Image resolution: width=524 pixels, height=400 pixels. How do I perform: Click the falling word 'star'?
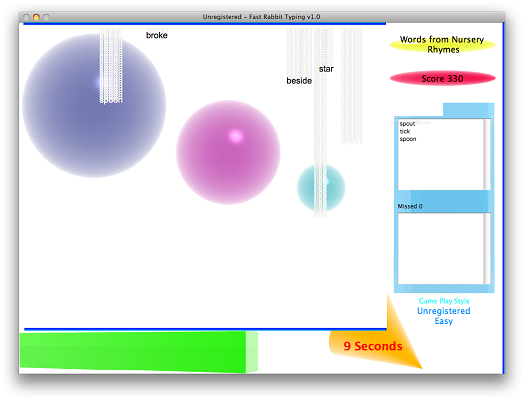(x=326, y=69)
